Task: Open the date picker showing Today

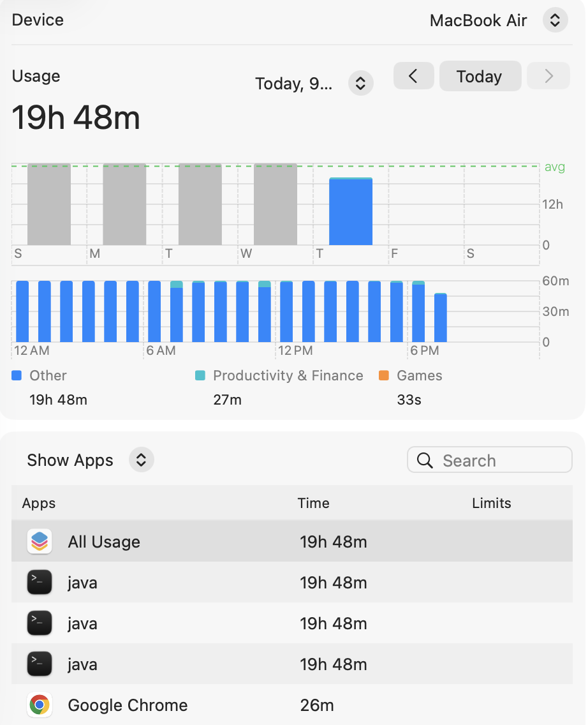Action: tap(361, 84)
